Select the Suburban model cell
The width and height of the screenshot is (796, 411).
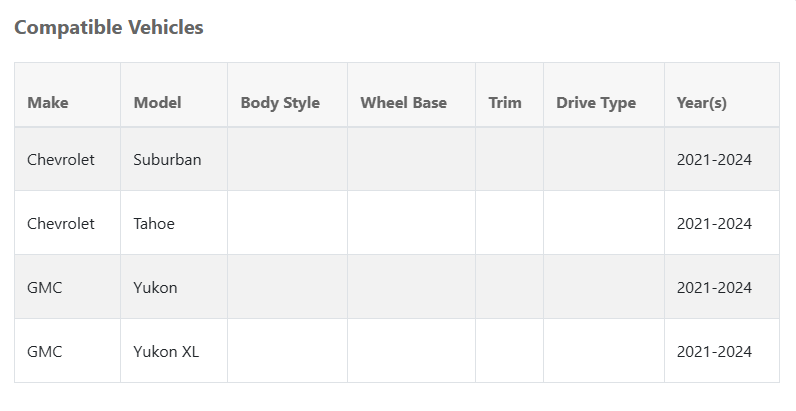coord(167,159)
